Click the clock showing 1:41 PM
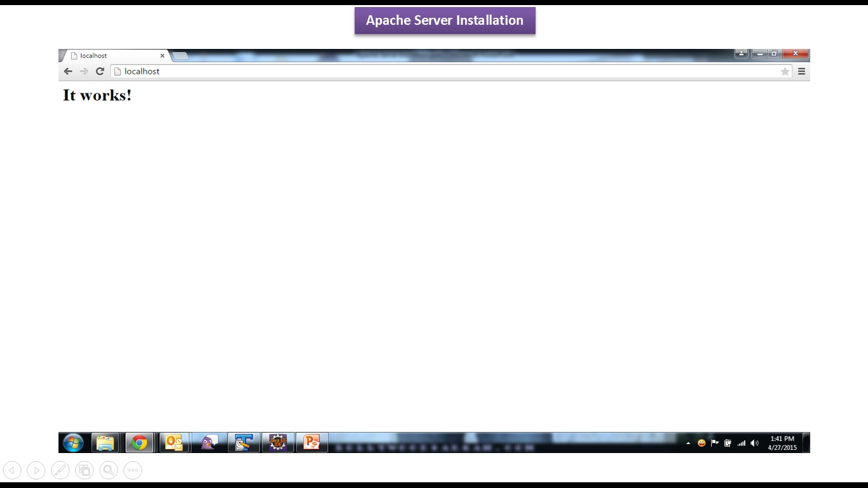This screenshot has height=488, width=868. point(782,443)
